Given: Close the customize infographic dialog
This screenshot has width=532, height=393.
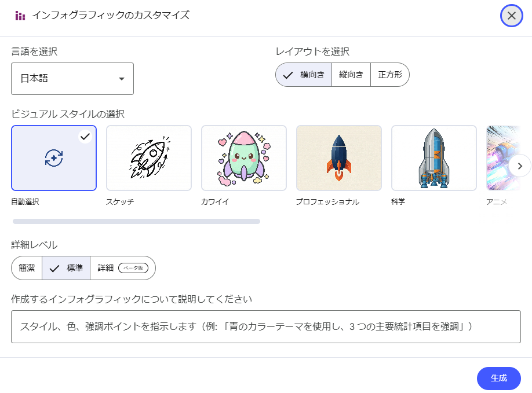Looking at the screenshot, I should coord(512,16).
